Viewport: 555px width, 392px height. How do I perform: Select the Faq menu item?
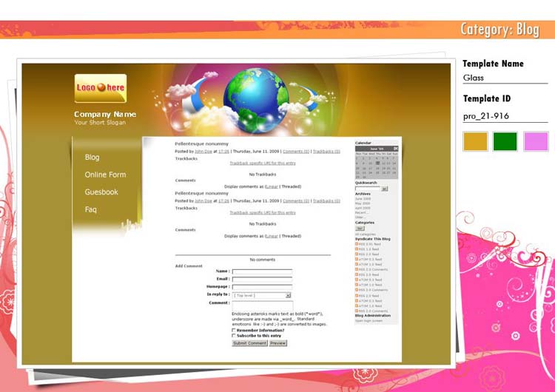pyautogui.click(x=90, y=209)
